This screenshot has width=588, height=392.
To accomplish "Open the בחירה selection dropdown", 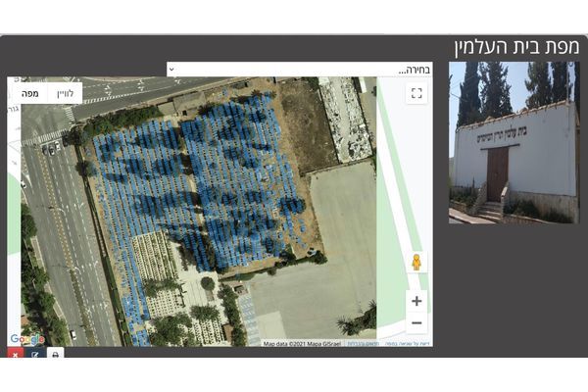I will tap(299, 70).
